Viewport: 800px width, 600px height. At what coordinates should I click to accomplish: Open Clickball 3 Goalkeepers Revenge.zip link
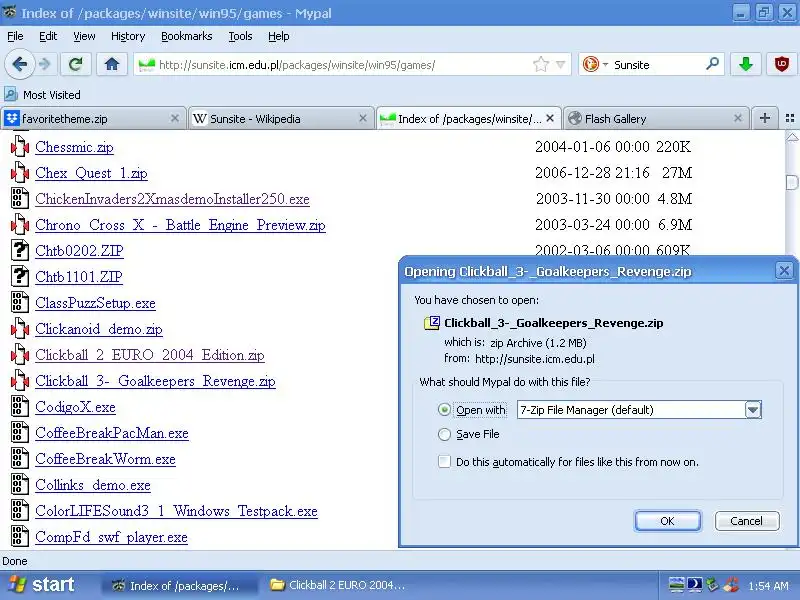(x=155, y=381)
